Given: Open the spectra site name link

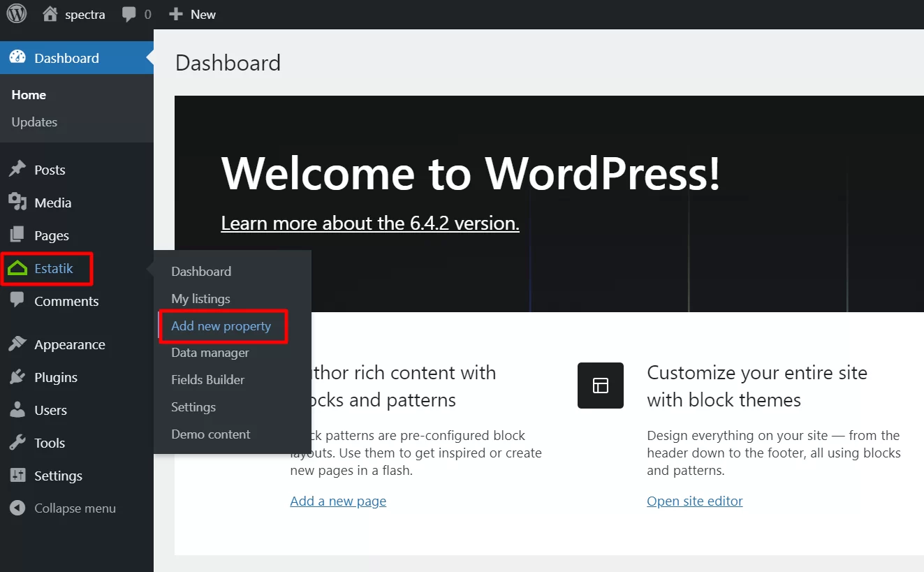Looking at the screenshot, I should point(85,15).
